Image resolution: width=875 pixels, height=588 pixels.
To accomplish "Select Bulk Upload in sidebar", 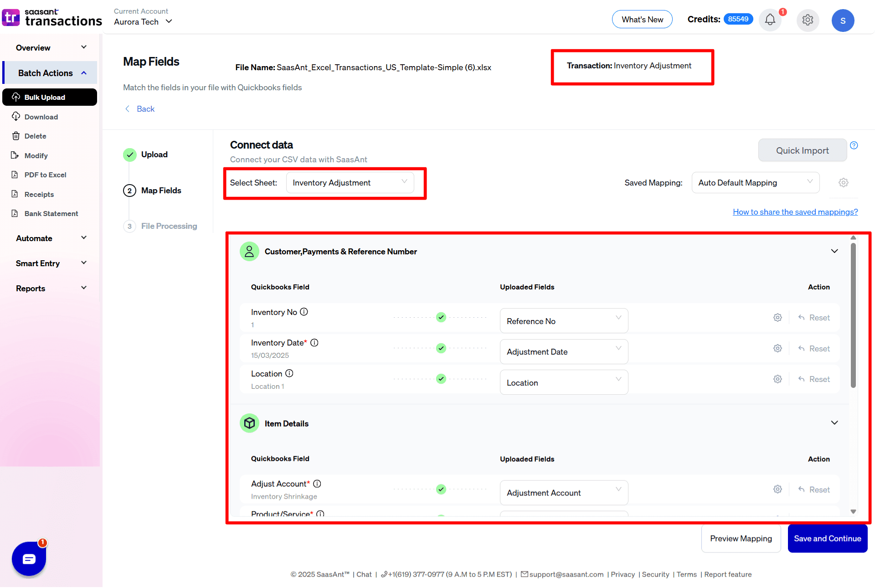I will (x=50, y=97).
